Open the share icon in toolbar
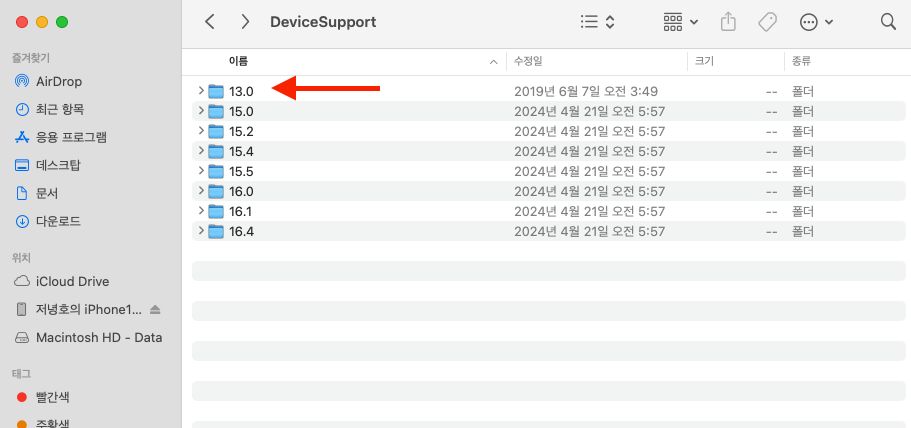 728,22
